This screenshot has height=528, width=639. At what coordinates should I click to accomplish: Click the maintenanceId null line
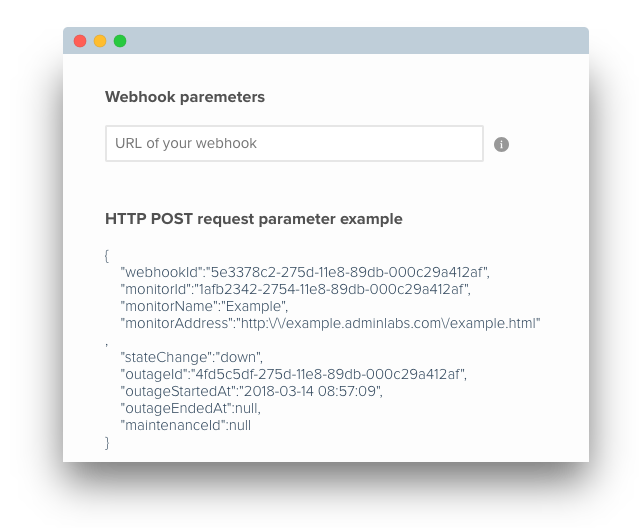pos(185,425)
